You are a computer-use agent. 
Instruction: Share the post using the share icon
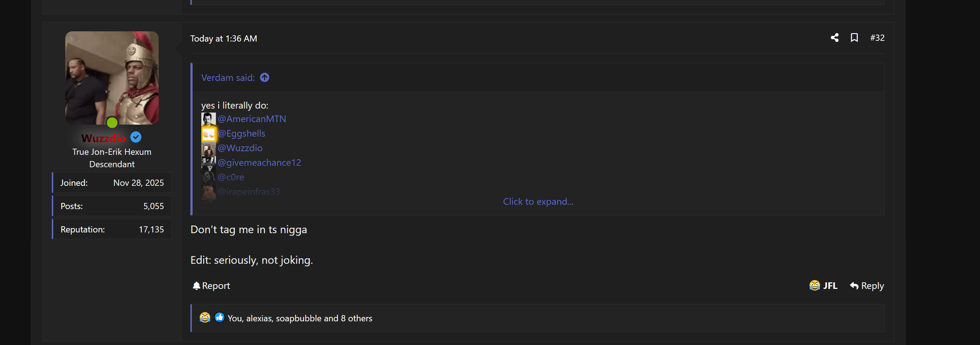pos(835,38)
